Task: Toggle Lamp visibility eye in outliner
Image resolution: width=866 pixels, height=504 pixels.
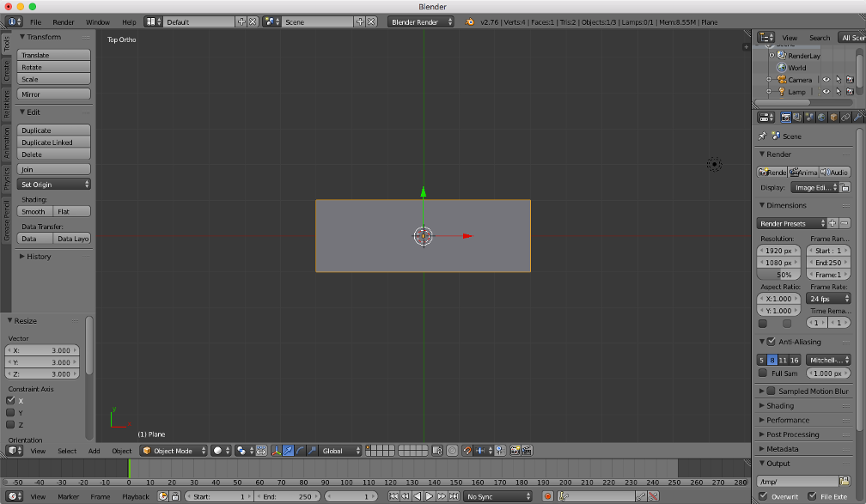Action: (826, 92)
